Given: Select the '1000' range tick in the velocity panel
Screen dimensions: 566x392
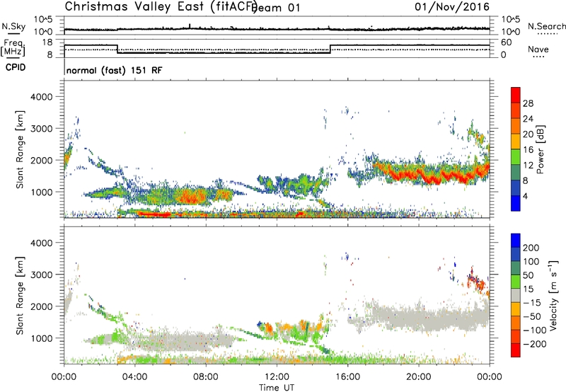Looking at the screenshot, I should coord(42,338).
